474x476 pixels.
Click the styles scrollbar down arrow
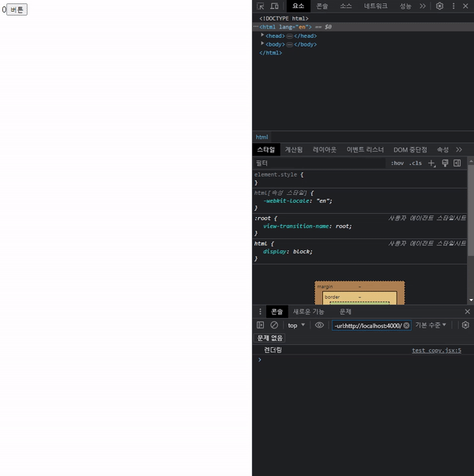point(471,300)
